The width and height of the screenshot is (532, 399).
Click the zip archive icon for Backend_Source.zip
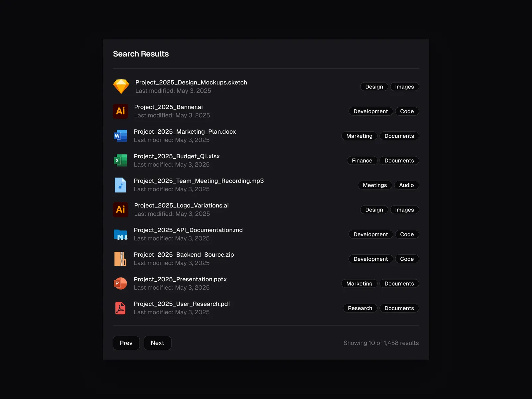click(x=120, y=259)
